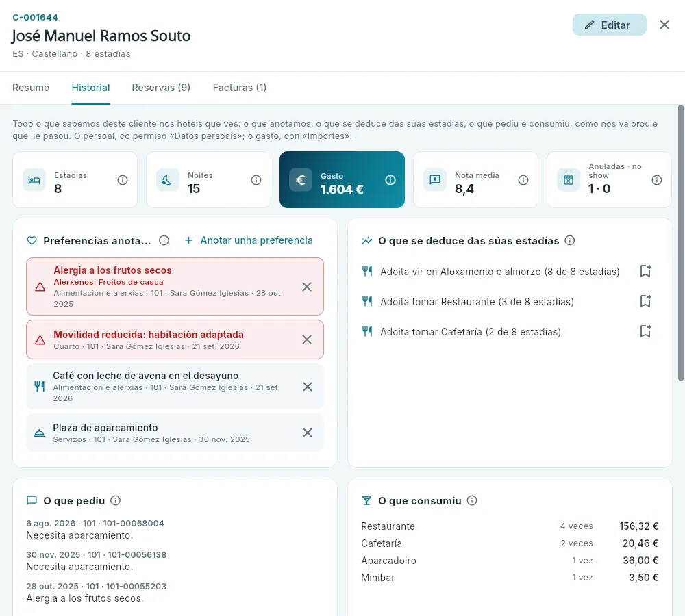Viewport: 685px width, 616px height.
Task: Delete the Plaza de aparcamiento preference
Action: tap(307, 432)
